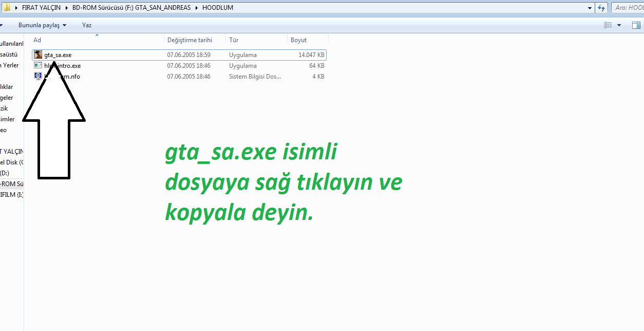The image size is (644, 331).
Task: Click the date 07.06.2005 18:59
Action: [189, 55]
